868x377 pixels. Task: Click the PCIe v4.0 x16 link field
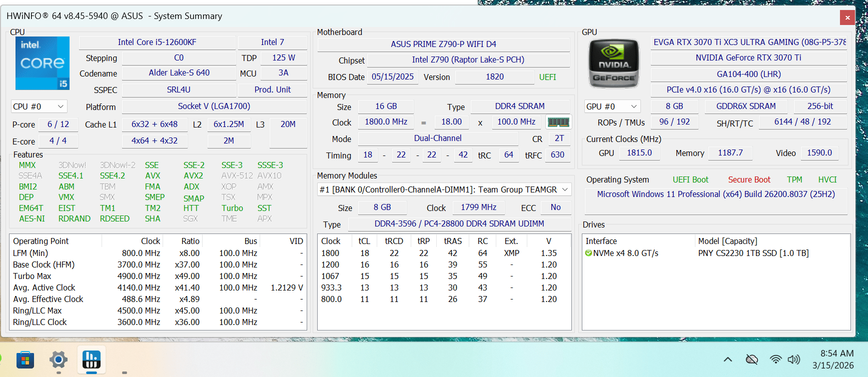tap(749, 89)
